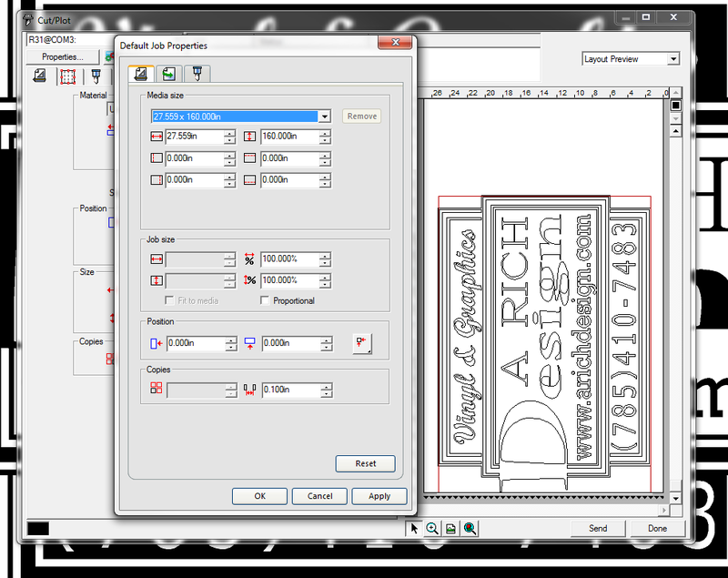Image resolution: width=728 pixels, height=578 pixels.
Task: Select the zoom tool in preview toolbar
Action: point(432,528)
